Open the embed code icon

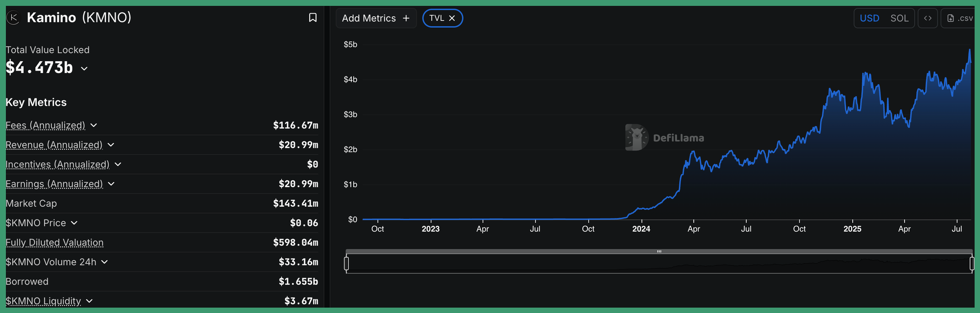pyautogui.click(x=928, y=18)
